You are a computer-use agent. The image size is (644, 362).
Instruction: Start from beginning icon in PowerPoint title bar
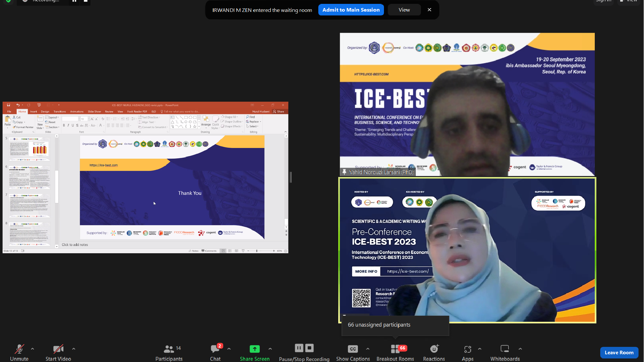coord(39,105)
